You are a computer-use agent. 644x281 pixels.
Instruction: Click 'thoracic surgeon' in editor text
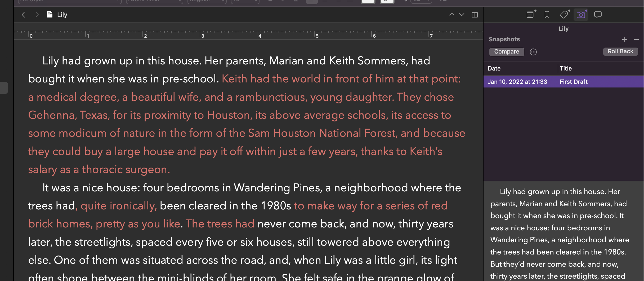124,169
